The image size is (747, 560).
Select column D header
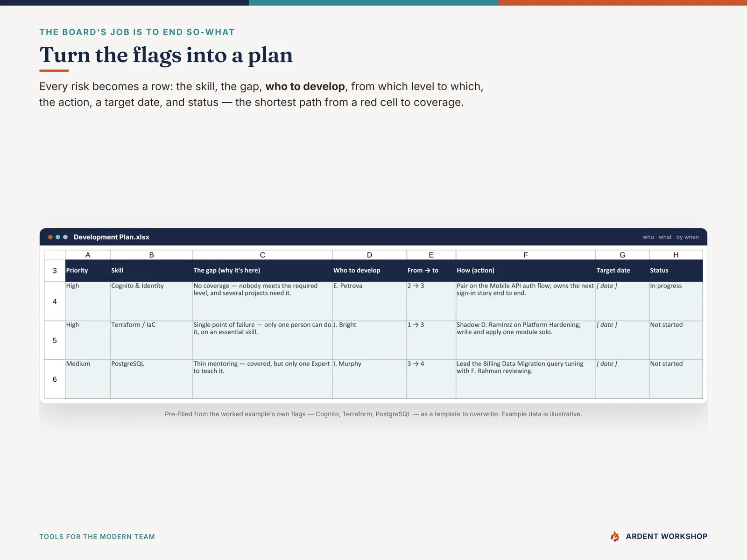tap(369, 255)
